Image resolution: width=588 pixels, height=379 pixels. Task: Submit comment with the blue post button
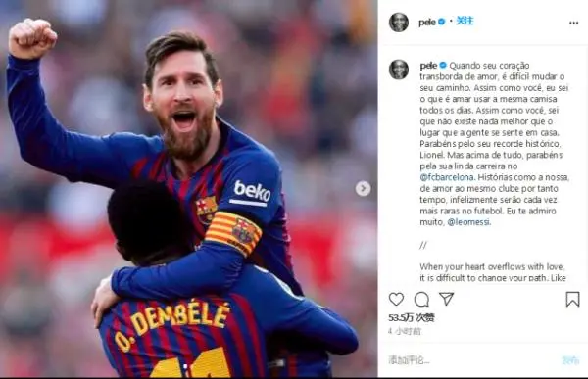570,360
